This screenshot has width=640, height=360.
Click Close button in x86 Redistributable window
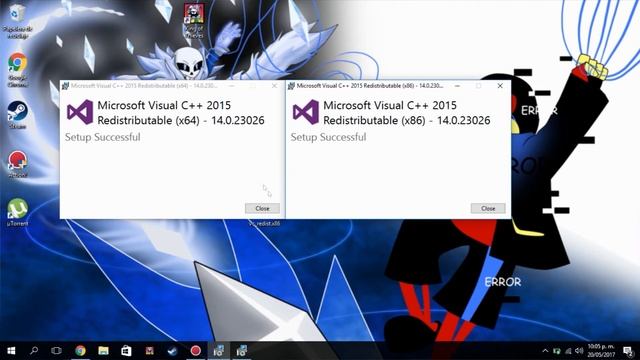tap(488, 208)
